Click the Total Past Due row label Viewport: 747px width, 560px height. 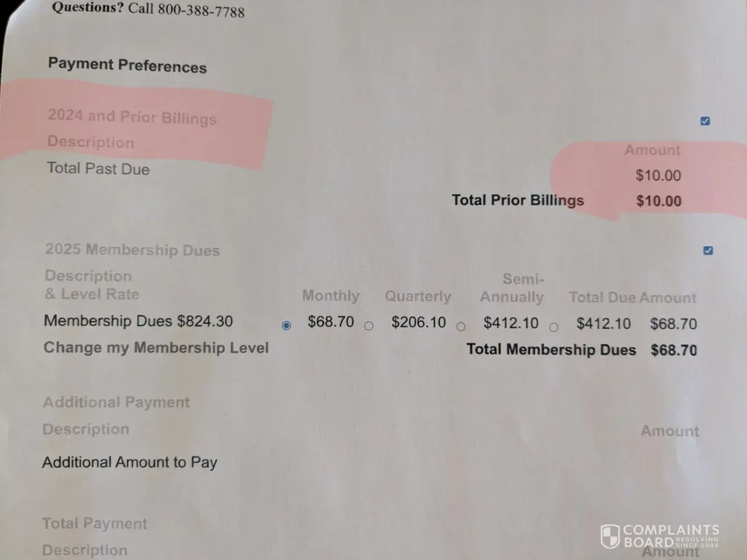(98, 169)
